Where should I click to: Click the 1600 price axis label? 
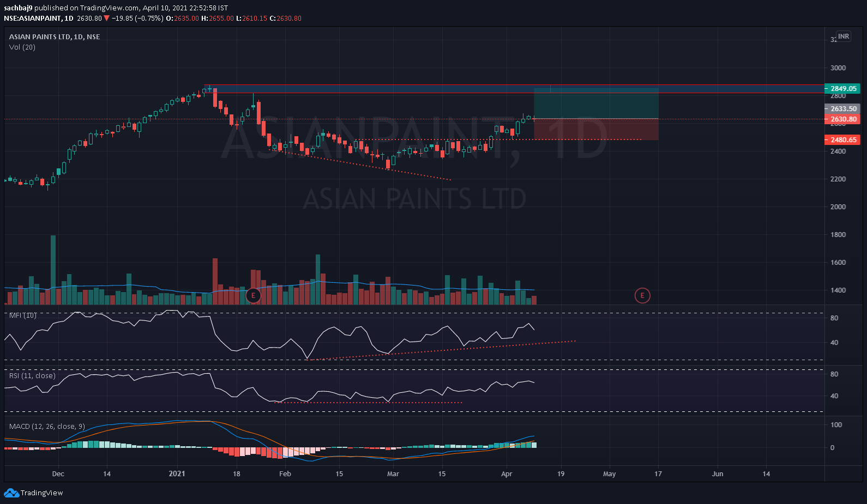pos(838,263)
